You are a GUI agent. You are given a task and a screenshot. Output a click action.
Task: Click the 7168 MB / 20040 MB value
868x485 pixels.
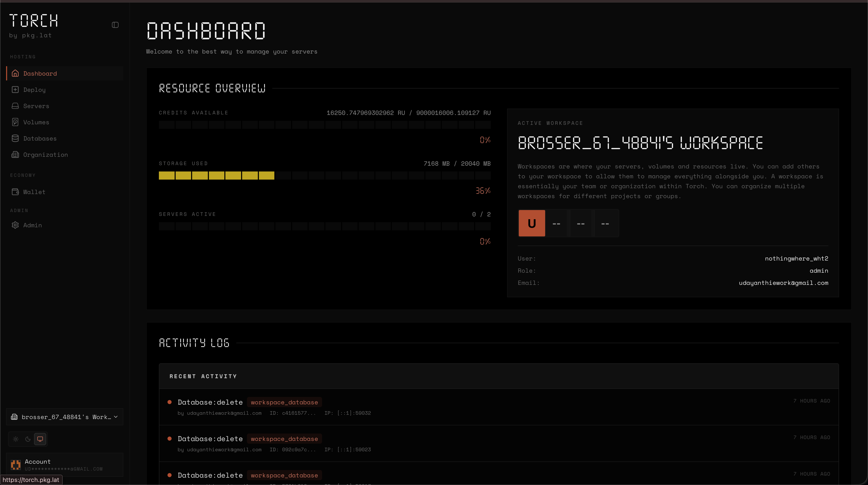pyautogui.click(x=457, y=163)
